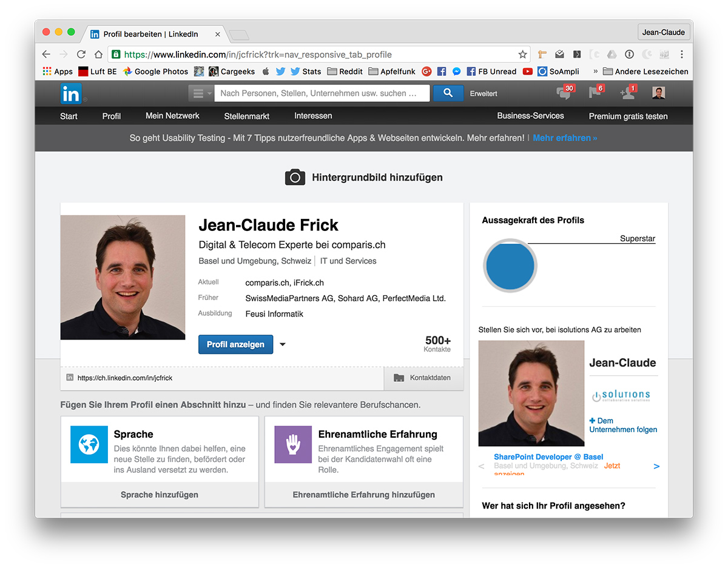Screen dimensions: 728x568
Task: Open the Apps bookmarks shortcut
Action: point(58,72)
